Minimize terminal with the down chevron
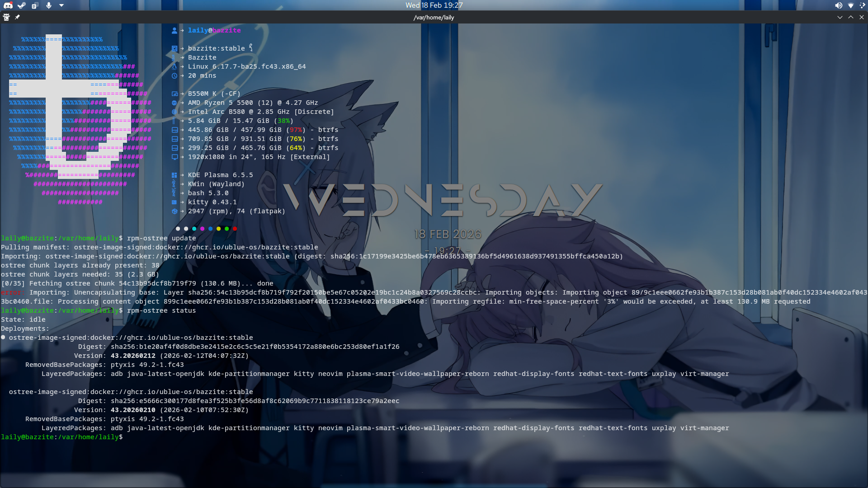868x488 pixels. (x=840, y=17)
